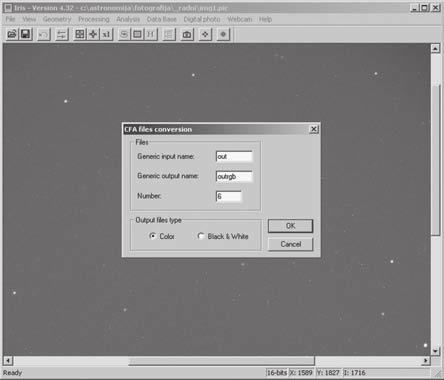Select the Color output file type

(162, 236)
